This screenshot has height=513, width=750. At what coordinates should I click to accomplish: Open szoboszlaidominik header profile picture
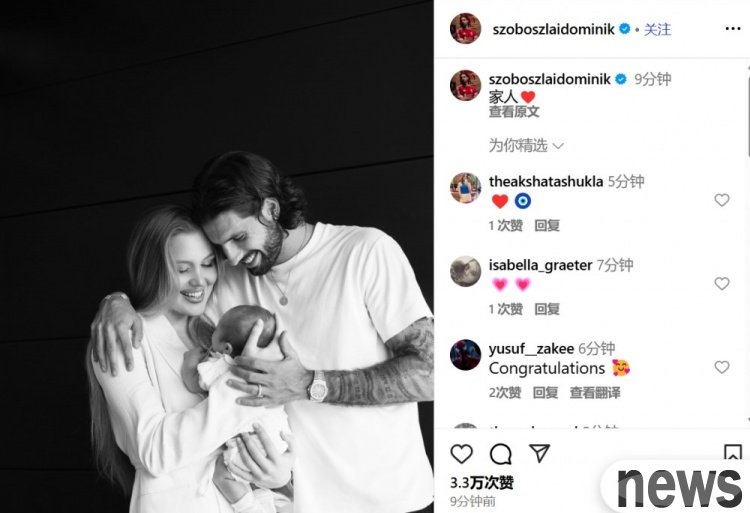465,29
